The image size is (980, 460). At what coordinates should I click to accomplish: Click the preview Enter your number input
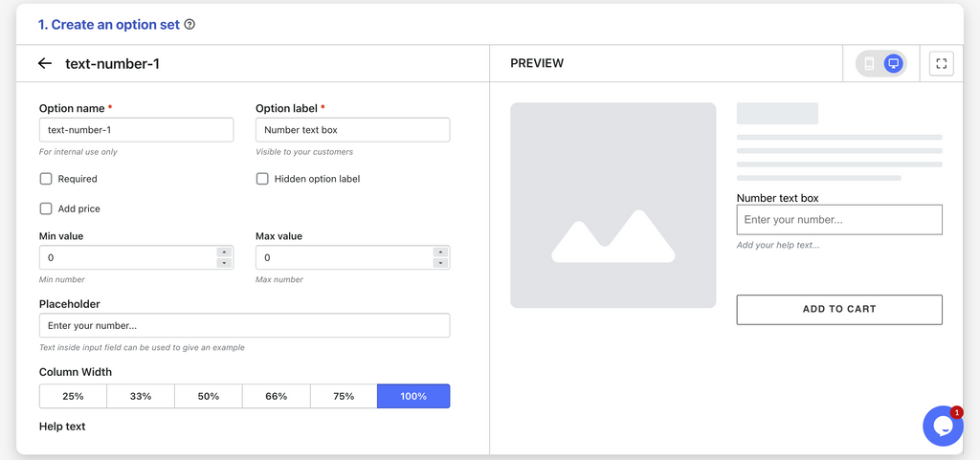pyautogui.click(x=839, y=220)
